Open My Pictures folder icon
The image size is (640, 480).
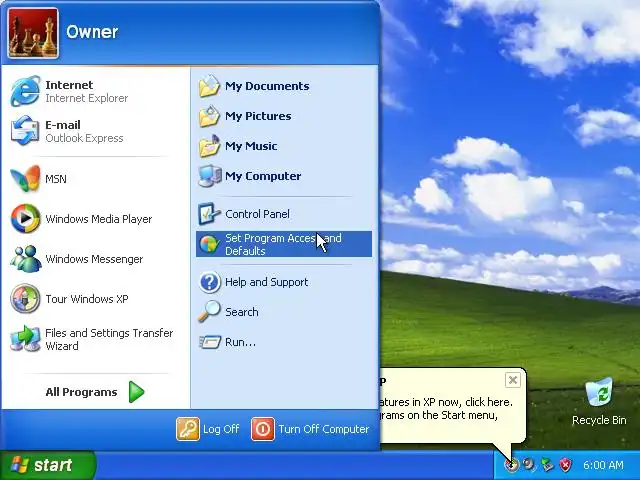pyautogui.click(x=209, y=116)
